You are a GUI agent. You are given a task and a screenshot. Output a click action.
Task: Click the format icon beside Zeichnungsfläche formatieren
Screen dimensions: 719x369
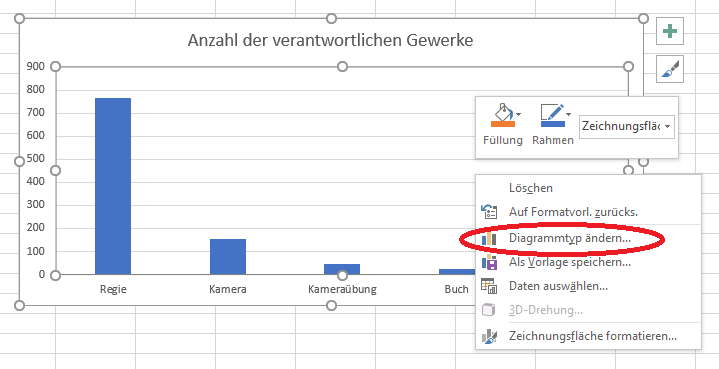coord(489,336)
